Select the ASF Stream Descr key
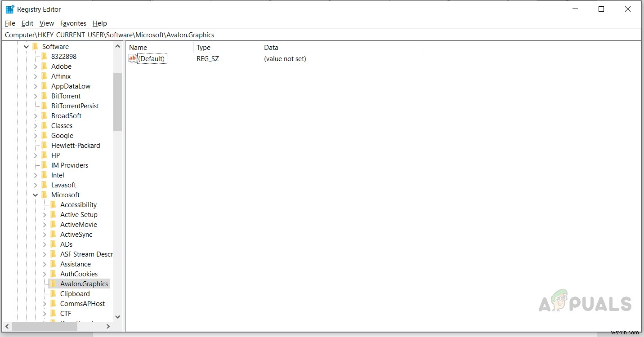This screenshot has width=644, height=337. coord(86,254)
